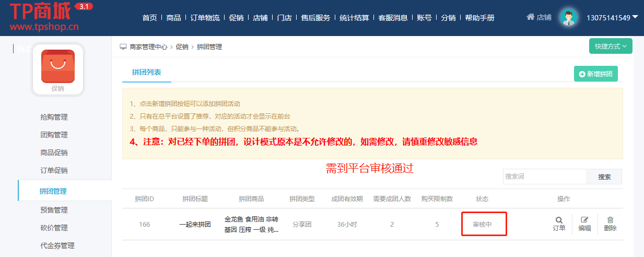Screen dimensions: 644x257
Task: Click the user avatar in the header
Action: [569, 17]
